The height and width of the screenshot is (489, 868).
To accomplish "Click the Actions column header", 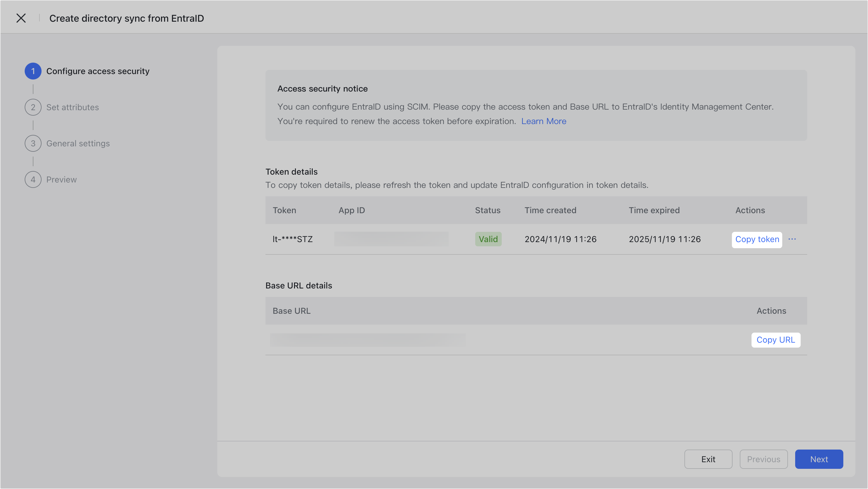I will pyautogui.click(x=750, y=210).
